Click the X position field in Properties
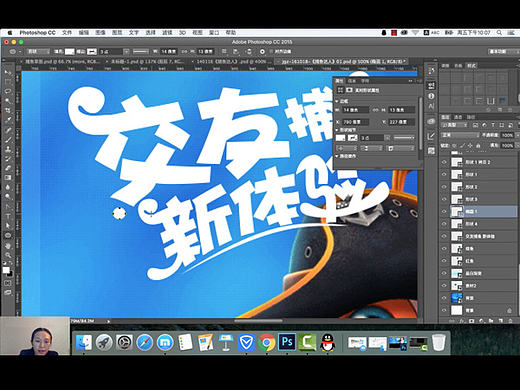This screenshot has width=520, height=390. (356, 122)
